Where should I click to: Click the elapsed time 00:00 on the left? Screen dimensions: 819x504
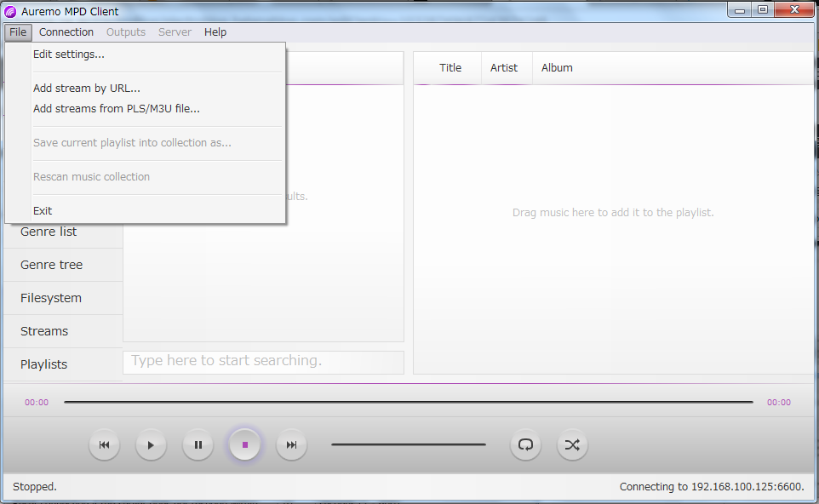click(x=37, y=402)
